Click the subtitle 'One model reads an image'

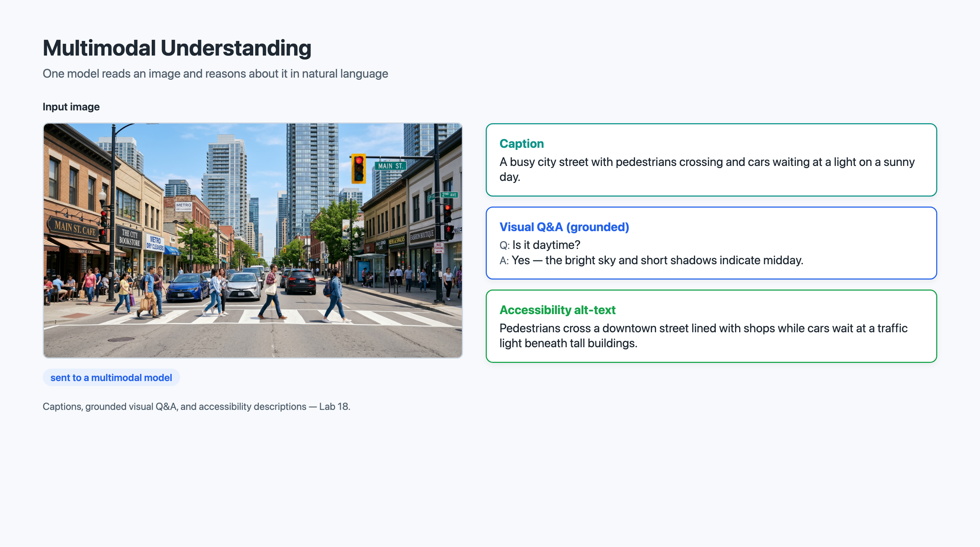tap(215, 73)
